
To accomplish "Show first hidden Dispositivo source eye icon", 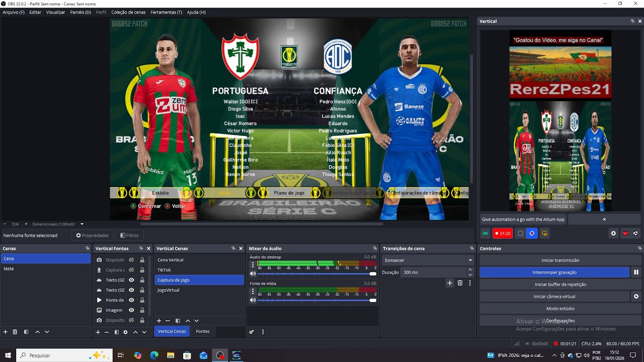I will (131, 260).
